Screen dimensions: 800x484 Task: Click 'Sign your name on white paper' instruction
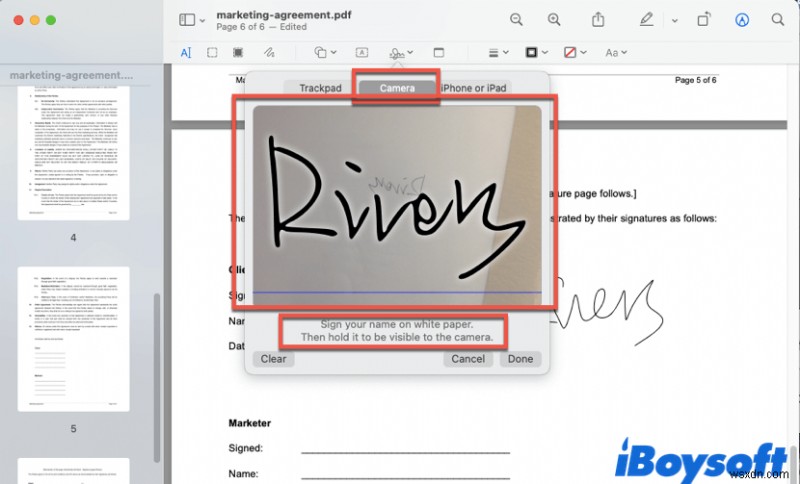point(396,324)
